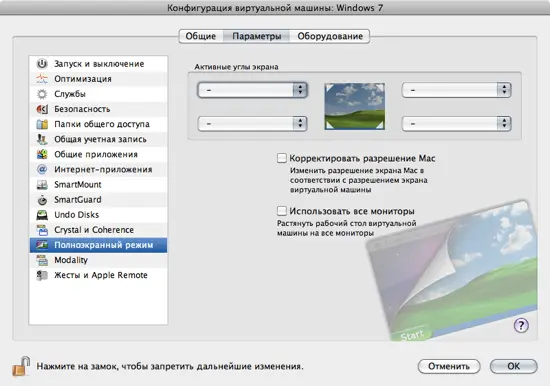The image size is (550, 386).
Task: Select the Папки общего доступа folder icon
Action: click(42, 124)
